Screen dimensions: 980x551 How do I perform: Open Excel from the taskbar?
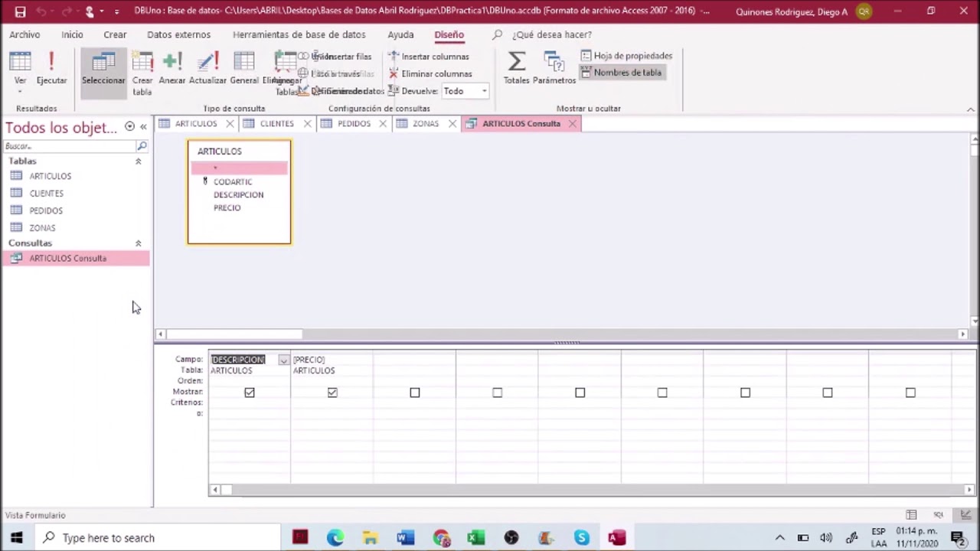point(475,538)
